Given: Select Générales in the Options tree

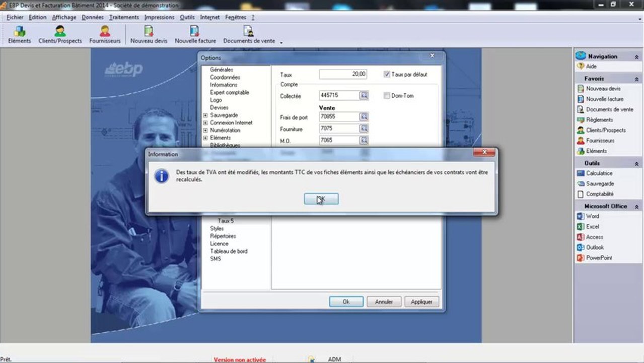Looking at the screenshot, I should coord(222,70).
